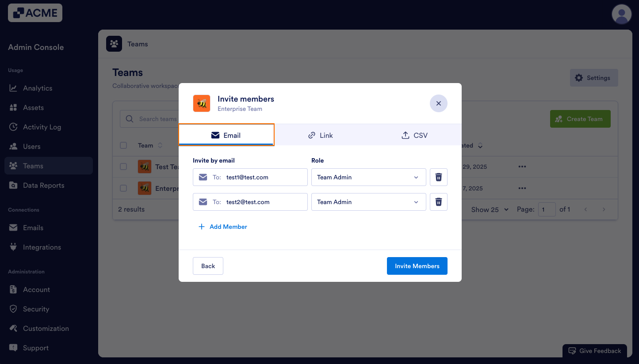Open the Analytics section
Screen dimensions: 639x364
tap(37, 88)
